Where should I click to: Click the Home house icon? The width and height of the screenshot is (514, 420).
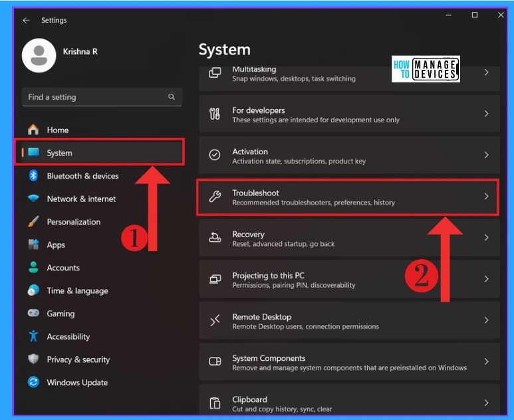(x=33, y=130)
